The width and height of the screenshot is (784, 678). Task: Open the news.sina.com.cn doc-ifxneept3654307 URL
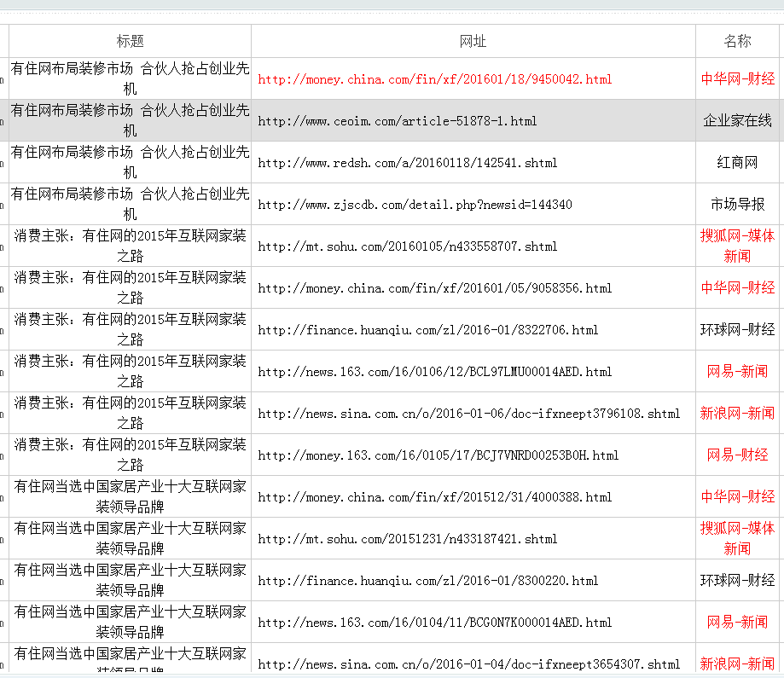(x=468, y=664)
